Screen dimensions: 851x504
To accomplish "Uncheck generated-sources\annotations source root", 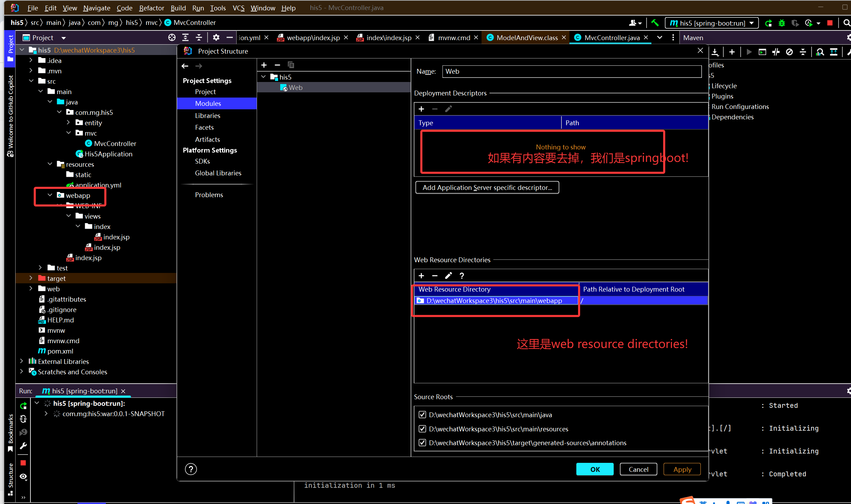I will pos(422,442).
